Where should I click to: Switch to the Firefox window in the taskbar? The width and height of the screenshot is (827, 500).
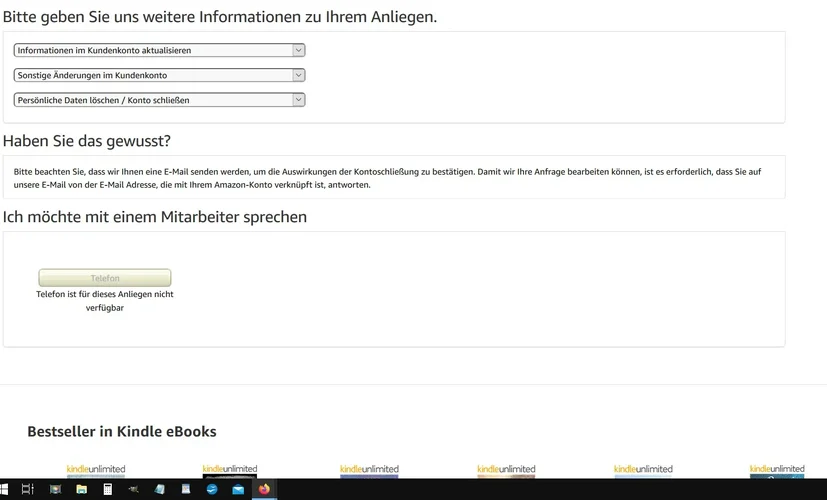(x=264, y=489)
